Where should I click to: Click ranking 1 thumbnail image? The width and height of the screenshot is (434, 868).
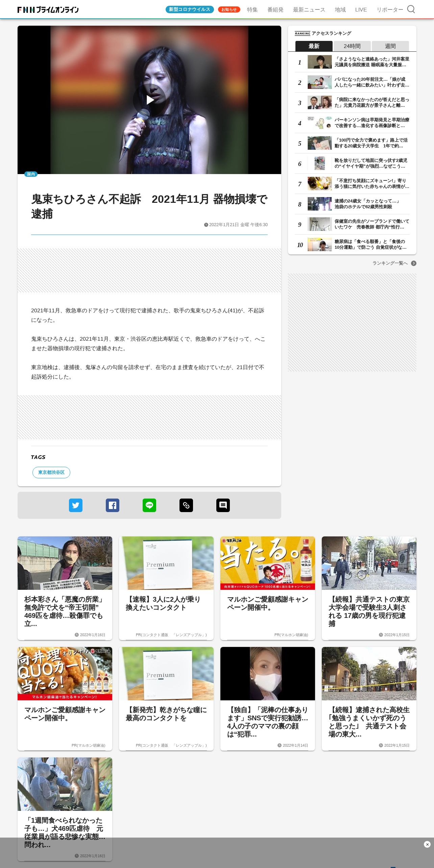tap(320, 62)
